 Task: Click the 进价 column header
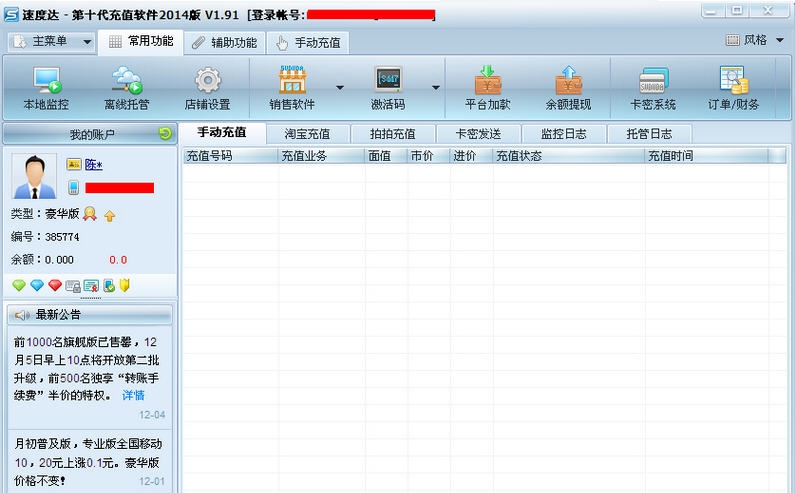tap(471, 156)
